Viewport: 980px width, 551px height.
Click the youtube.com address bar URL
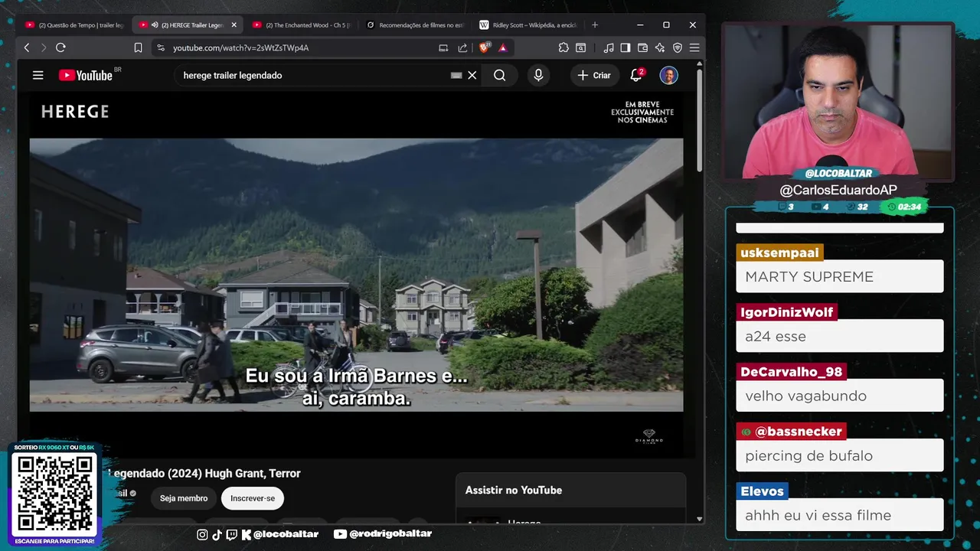[240, 47]
